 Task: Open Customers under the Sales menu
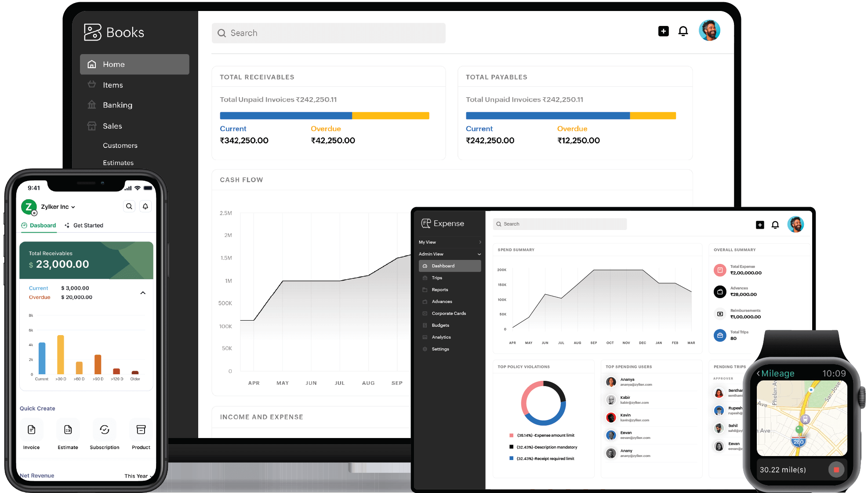click(x=120, y=145)
